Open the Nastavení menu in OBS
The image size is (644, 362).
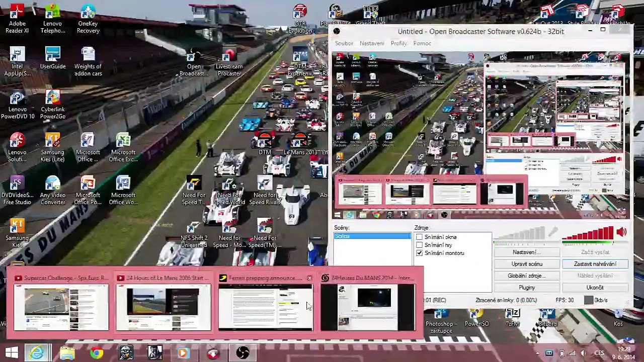[x=372, y=43]
